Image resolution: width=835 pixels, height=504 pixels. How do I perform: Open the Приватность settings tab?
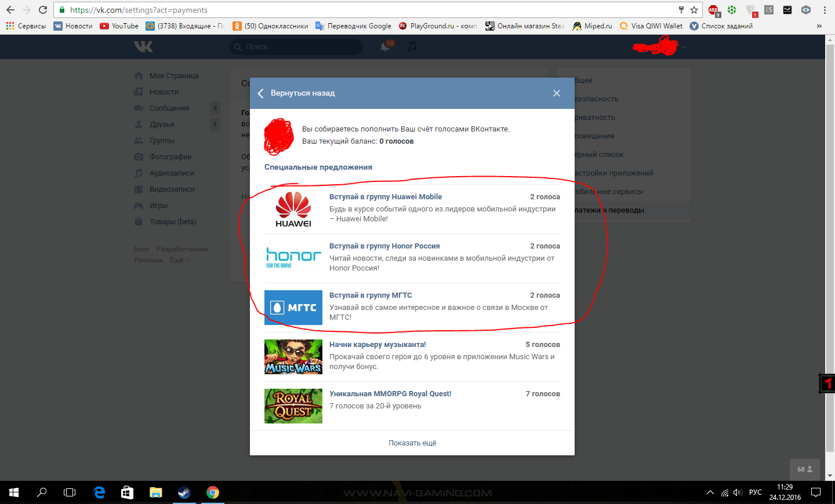pyautogui.click(x=594, y=118)
